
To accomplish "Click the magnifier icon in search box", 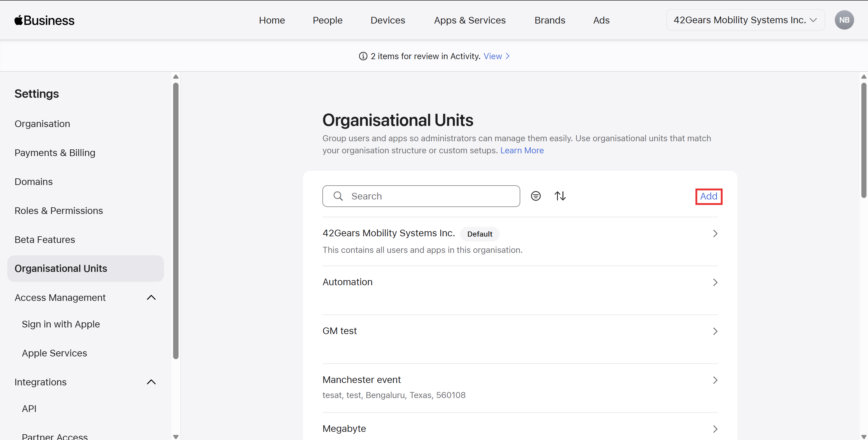I will point(338,196).
